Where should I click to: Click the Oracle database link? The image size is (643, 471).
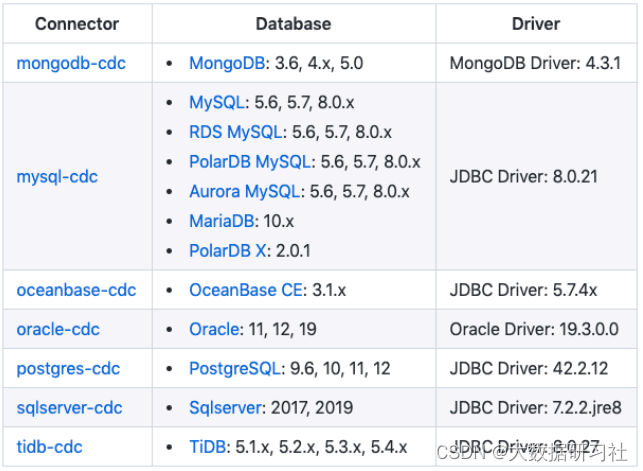point(214,329)
